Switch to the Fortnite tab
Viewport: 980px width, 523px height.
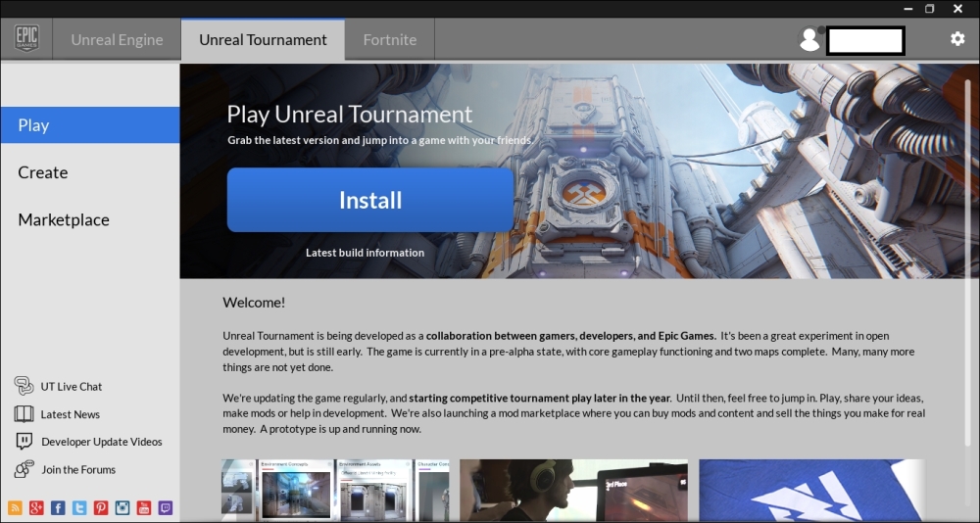coord(389,39)
